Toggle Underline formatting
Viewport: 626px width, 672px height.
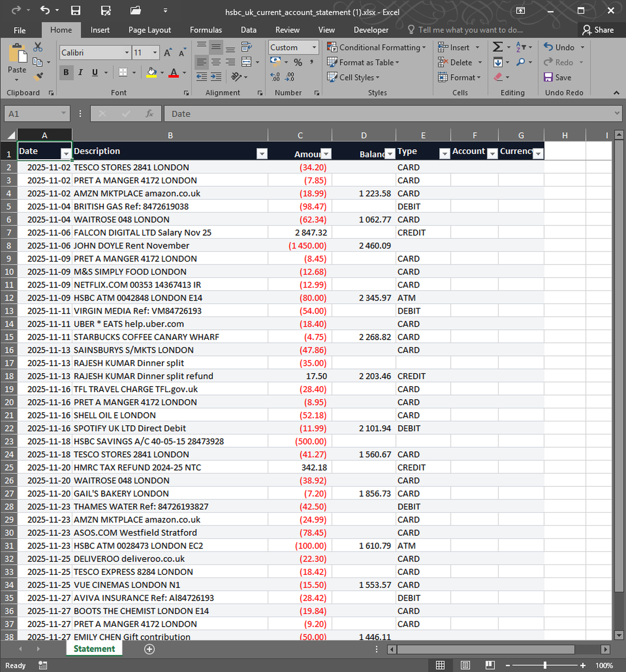click(94, 73)
